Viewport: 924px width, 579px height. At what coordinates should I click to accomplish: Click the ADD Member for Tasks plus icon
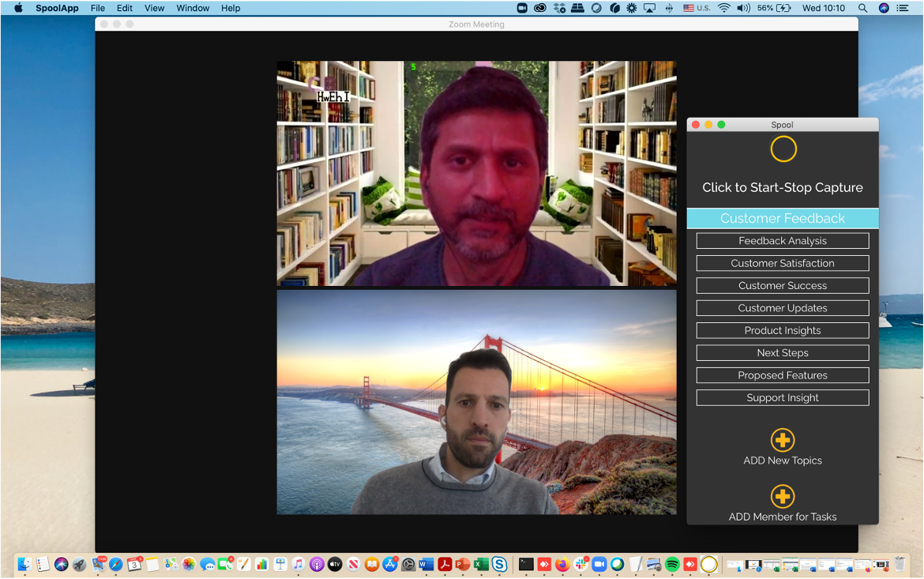point(782,496)
